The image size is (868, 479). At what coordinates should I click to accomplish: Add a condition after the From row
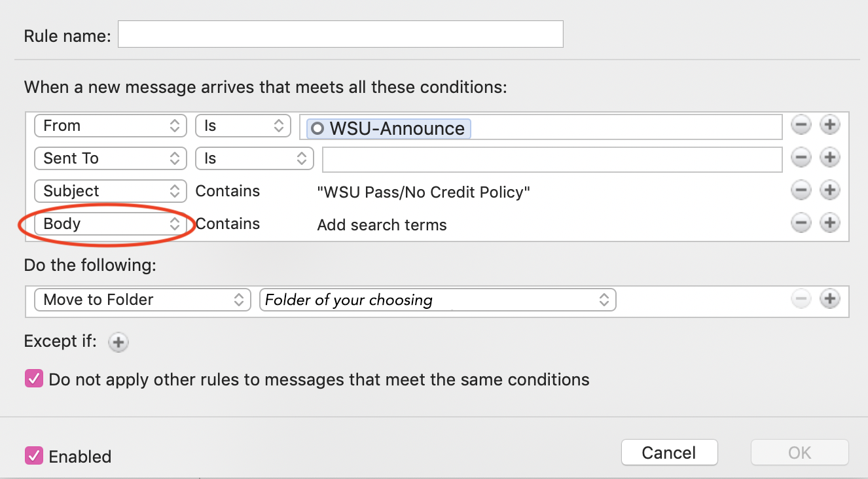[x=829, y=125]
